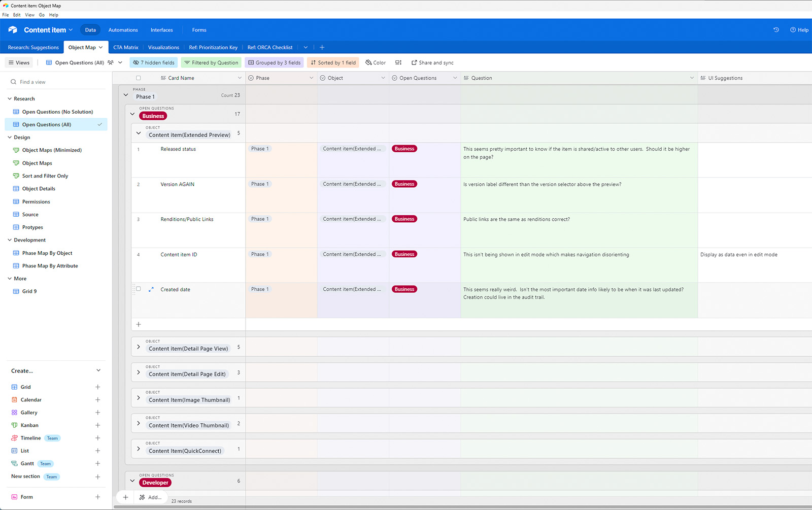812x510 pixels.
Task: Show the 7 hidden fields
Action: 154,62
